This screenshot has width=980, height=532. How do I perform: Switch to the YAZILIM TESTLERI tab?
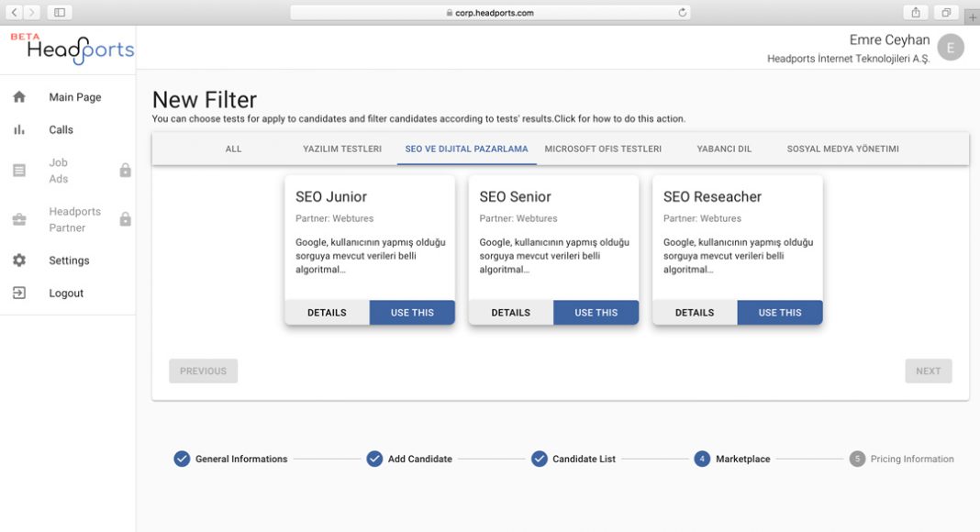[342, 149]
